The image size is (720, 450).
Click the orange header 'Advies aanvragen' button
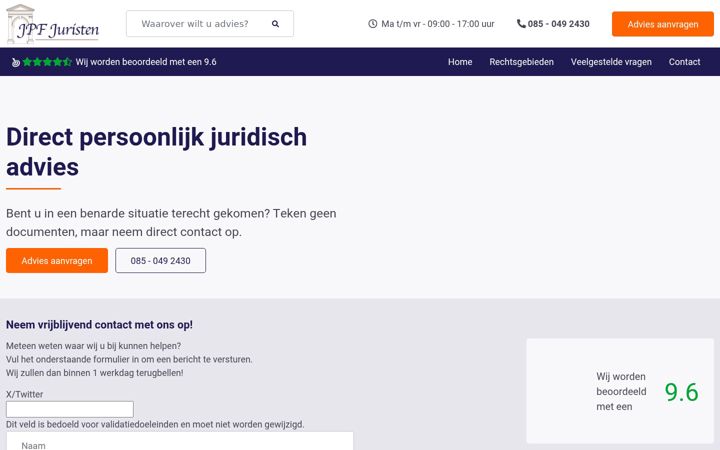pyautogui.click(x=663, y=24)
